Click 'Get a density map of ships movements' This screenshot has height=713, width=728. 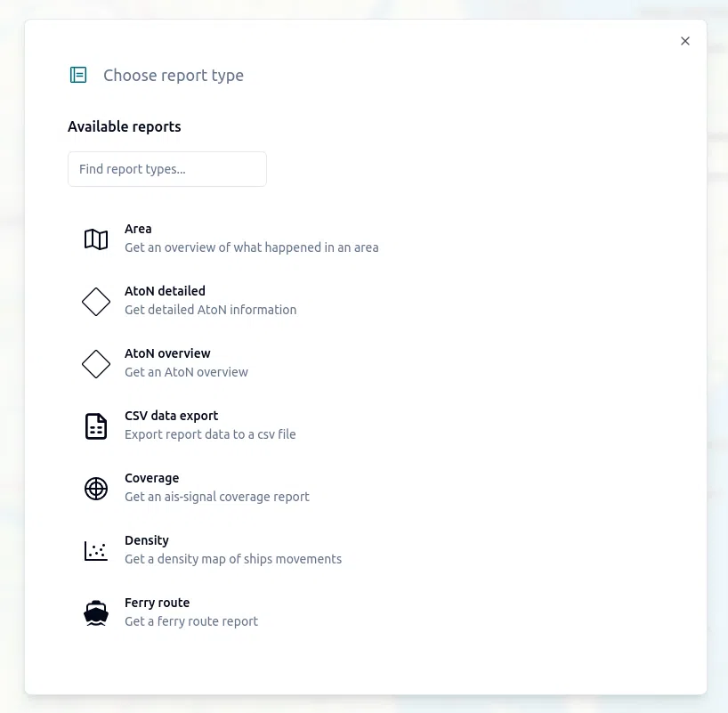click(233, 559)
